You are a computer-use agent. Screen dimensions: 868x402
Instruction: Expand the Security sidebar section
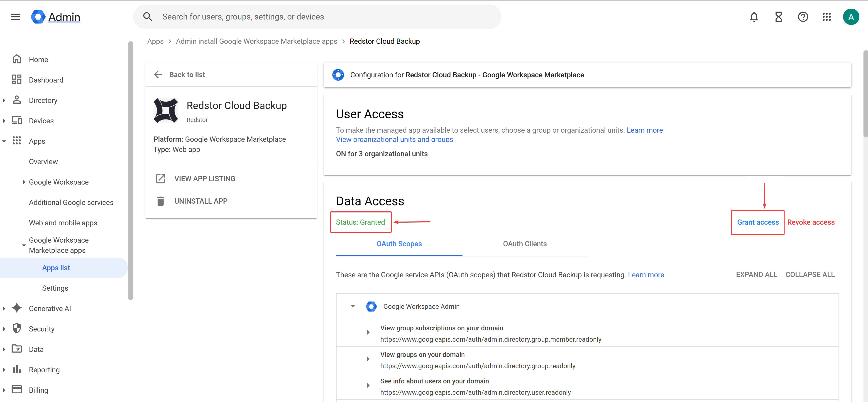4,329
